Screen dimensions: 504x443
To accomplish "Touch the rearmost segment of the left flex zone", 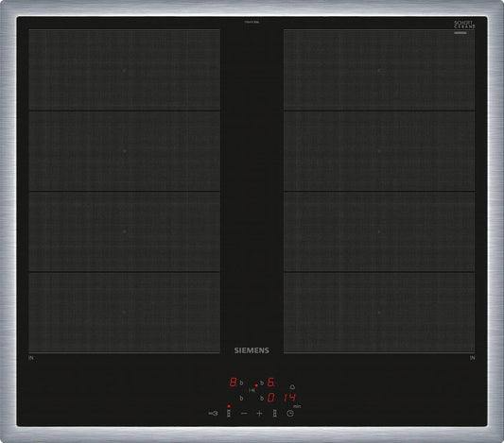I will click(125, 70).
